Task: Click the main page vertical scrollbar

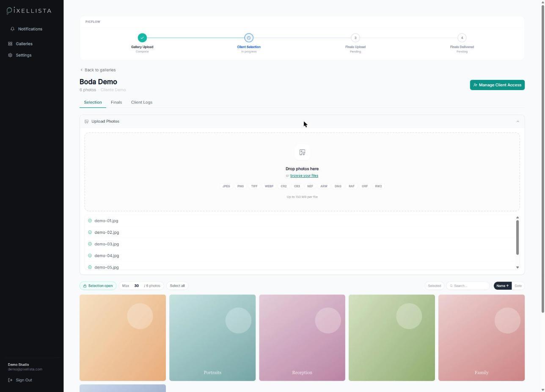Action: coord(542,159)
